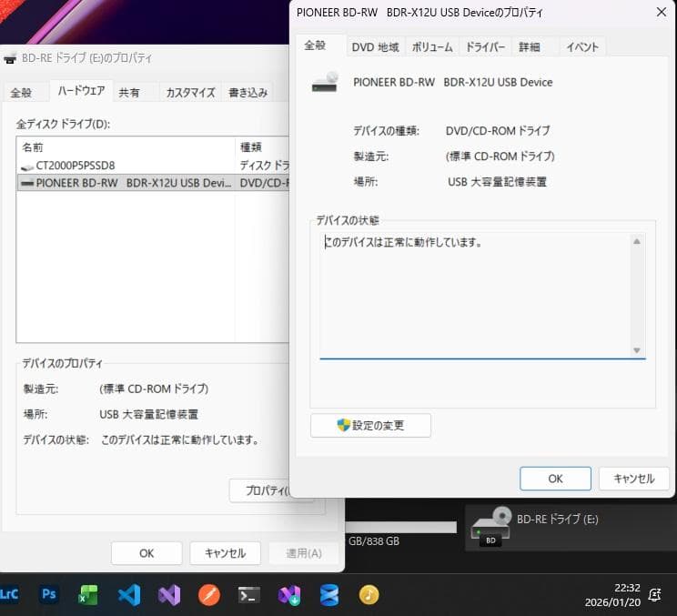The height and width of the screenshot is (616, 677).
Task: Click inside the デバイスの状態 text box
Action: point(475,296)
